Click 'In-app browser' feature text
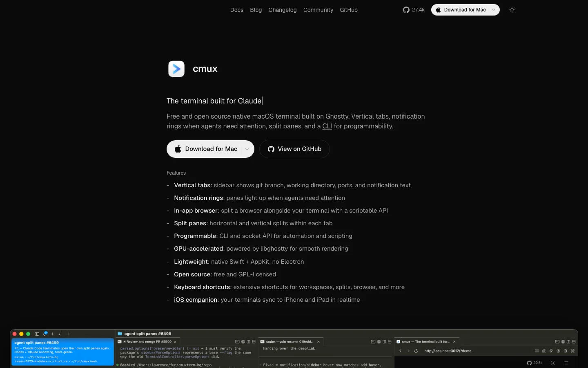Screen dimensions: 588x368 (196, 211)
